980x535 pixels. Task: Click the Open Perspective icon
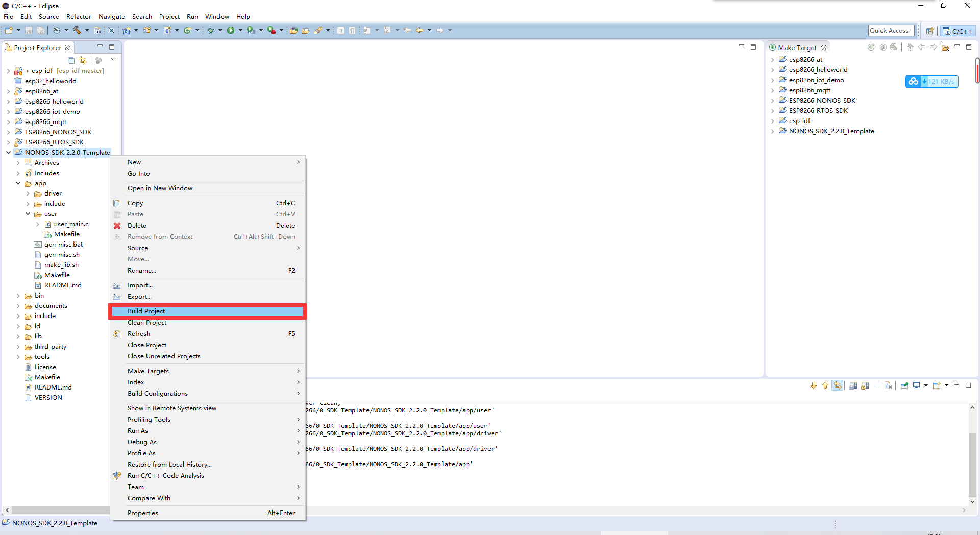click(x=930, y=31)
